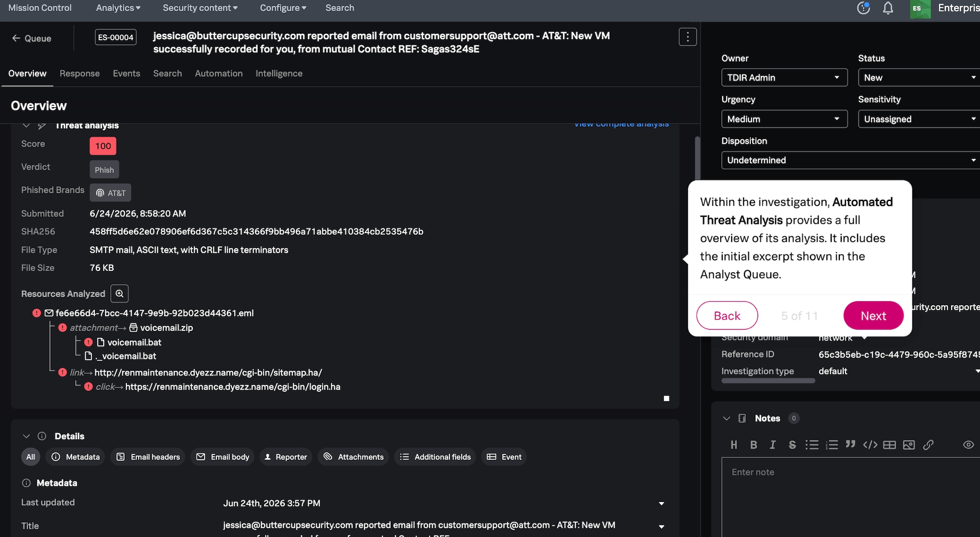Insert a heading in the note editor
This screenshot has height=537, width=980.
pos(734,445)
